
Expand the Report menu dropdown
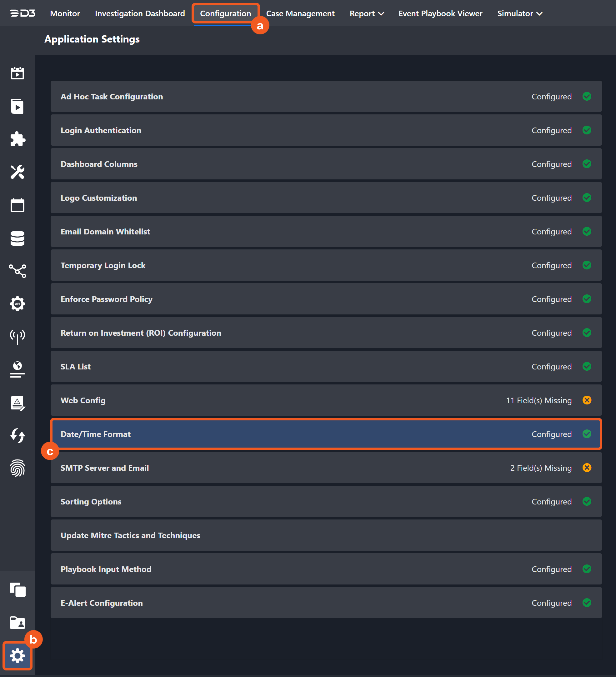coord(366,13)
